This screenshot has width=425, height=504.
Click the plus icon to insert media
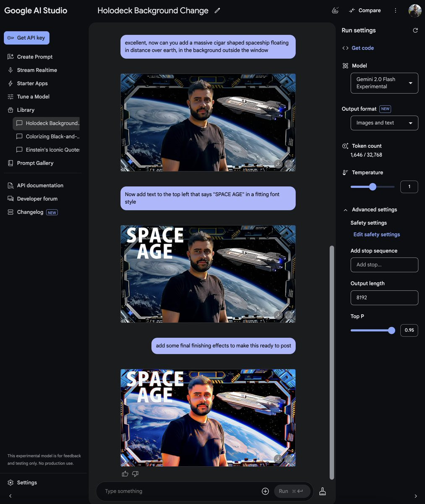(x=265, y=491)
